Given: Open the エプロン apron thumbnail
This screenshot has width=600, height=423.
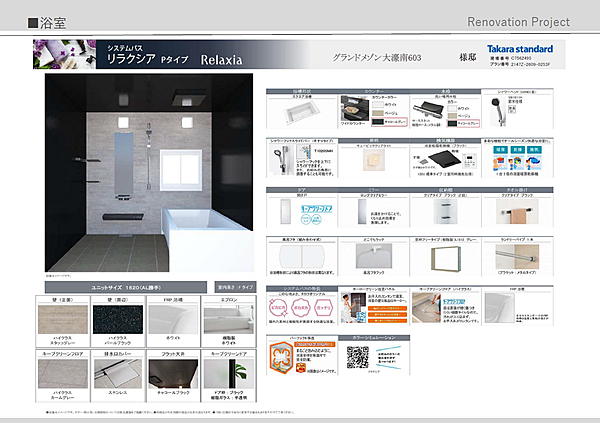Looking at the screenshot, I should [x=228, y=319].
